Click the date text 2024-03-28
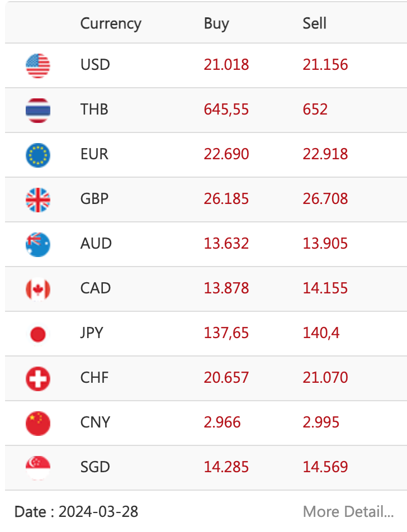Image resolution: width=407 pixels, height=532 pixels. point(98,512)
